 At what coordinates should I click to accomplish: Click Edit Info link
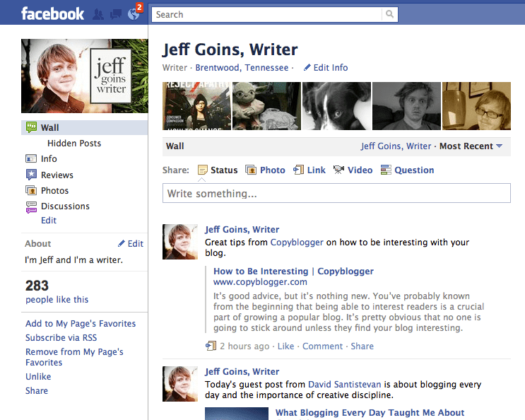(x=331, y=67)
